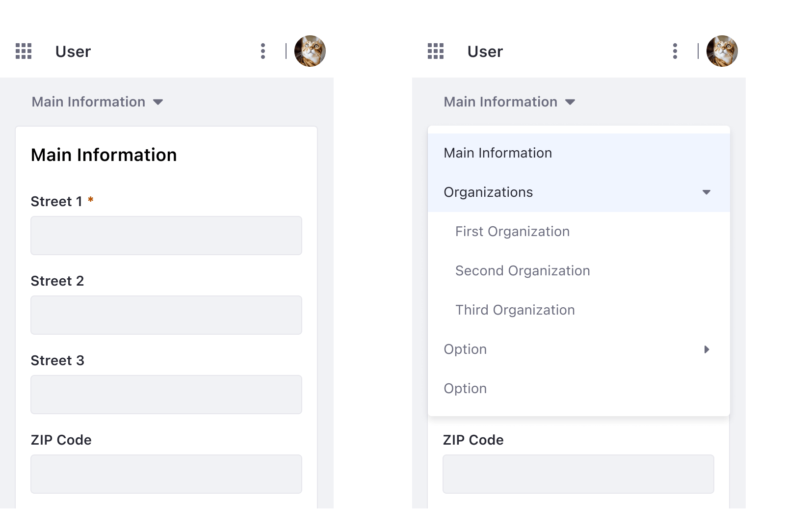Viewport: 785px width, 532px height.
Task: Click ZIP Code field in left panel
Action: click(x=166, y=474)
